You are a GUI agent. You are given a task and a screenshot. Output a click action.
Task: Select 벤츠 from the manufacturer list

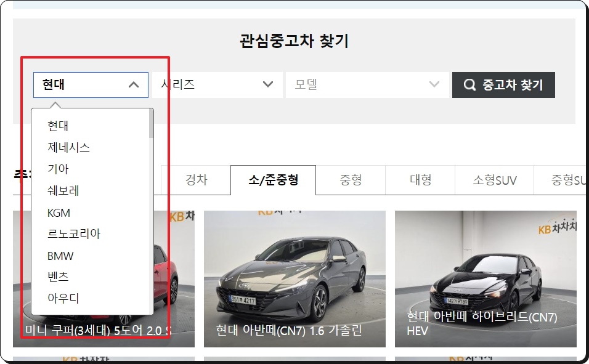58,277
